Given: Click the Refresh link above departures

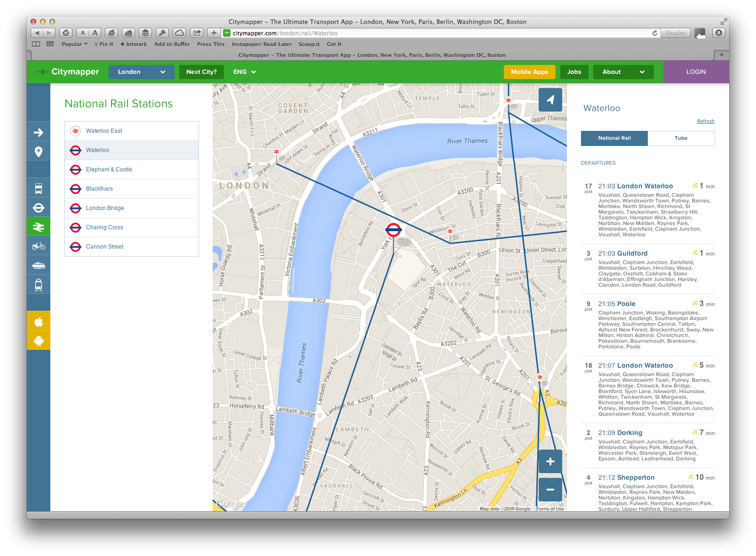Looking at the screenshot, I should [x=706, y=121].
